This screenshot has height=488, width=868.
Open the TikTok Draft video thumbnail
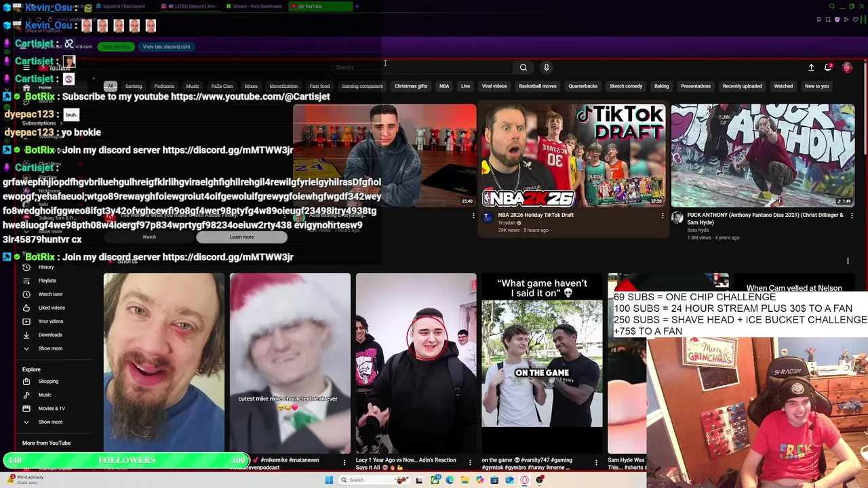click(x=573, y=155)
